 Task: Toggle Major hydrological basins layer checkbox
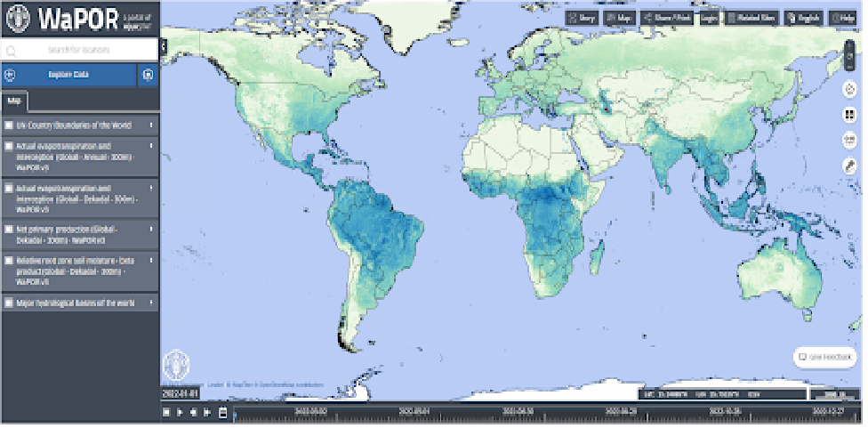pyautogui.click(x=9, y=303)
